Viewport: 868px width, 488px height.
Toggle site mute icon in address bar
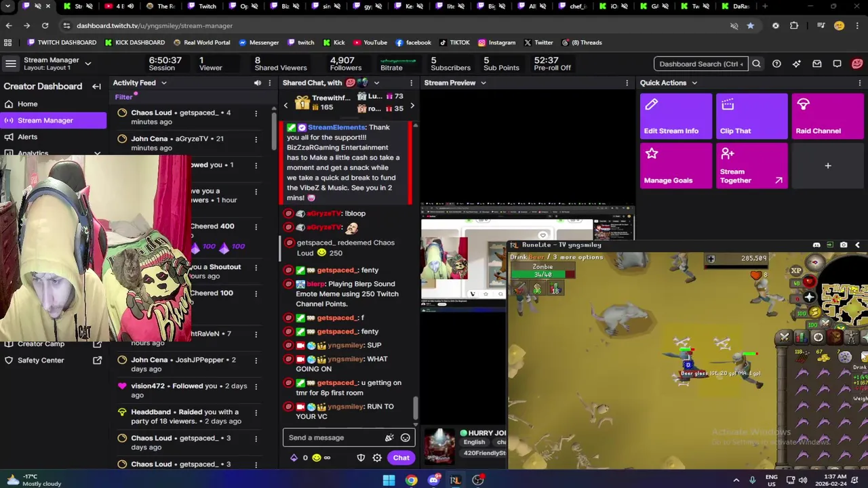pos(734,26)
